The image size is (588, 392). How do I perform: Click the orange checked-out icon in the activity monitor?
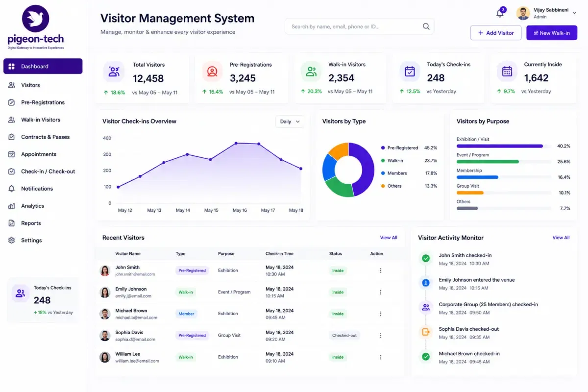(426, 332)
